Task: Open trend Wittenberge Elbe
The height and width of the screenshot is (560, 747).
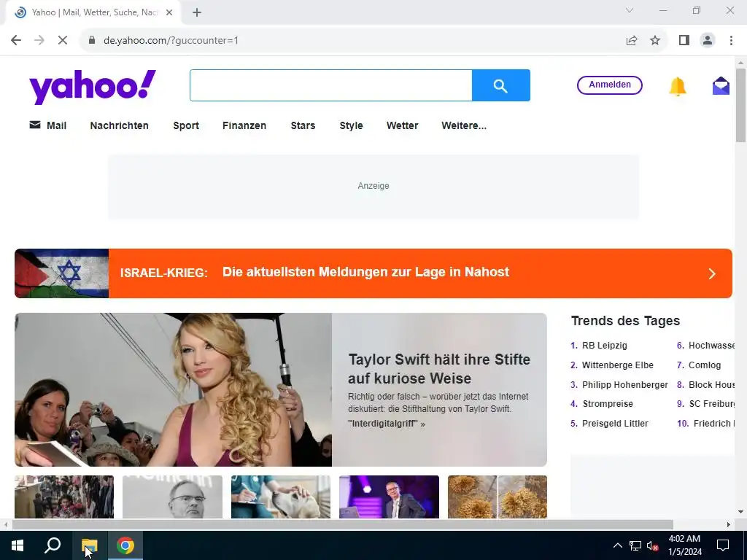Action: [617, 365]
